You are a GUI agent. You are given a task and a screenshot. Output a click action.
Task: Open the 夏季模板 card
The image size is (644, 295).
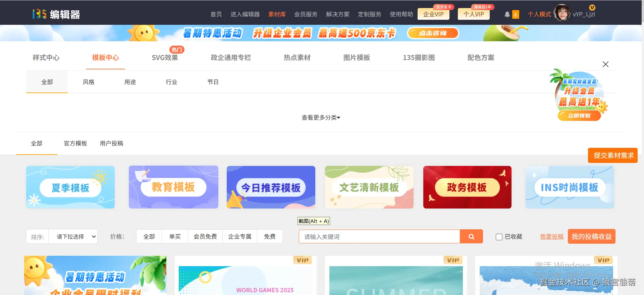[x=70, y=187]
